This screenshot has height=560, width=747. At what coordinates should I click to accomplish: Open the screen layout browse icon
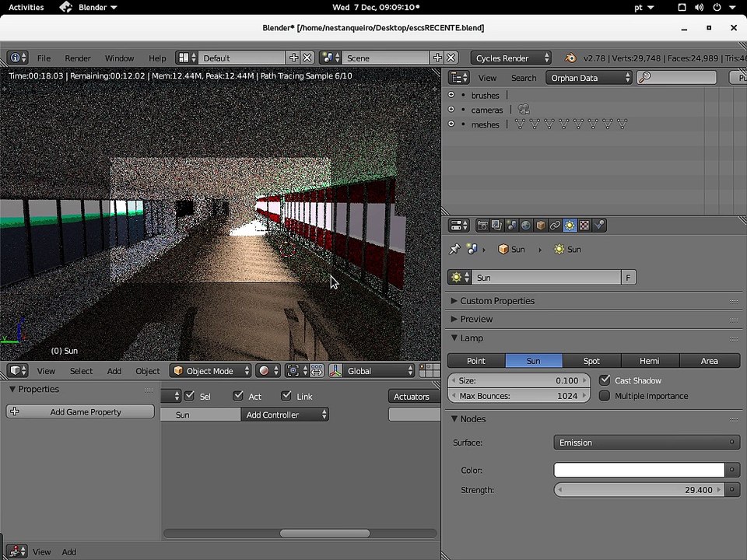[186, 58]
